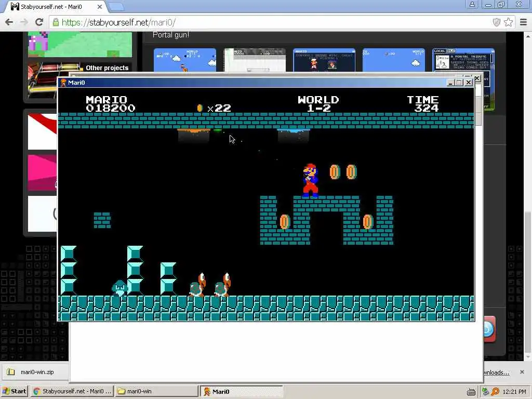Open the Chrome hamburger menu
532x399 pixels.
click(x=524, y=22)
